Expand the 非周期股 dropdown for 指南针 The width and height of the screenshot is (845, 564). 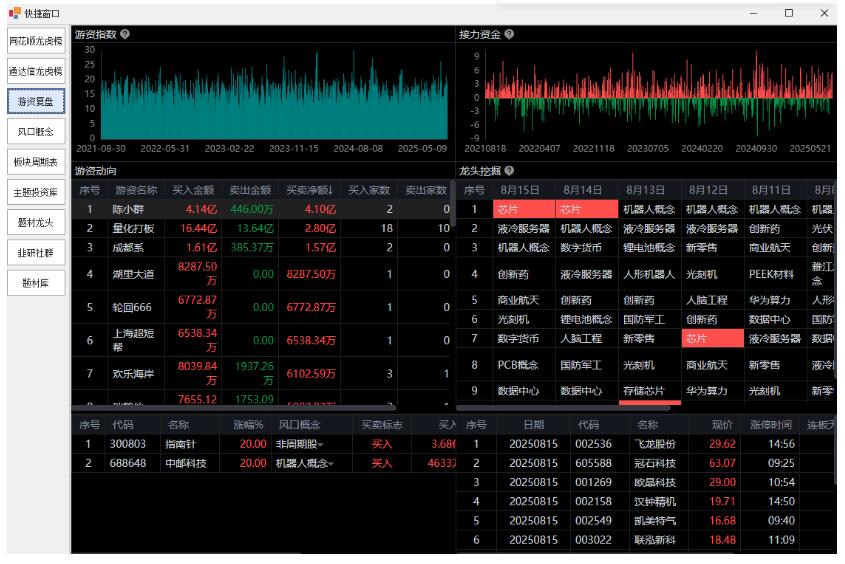pyautogui.click(x=321, y=445)
